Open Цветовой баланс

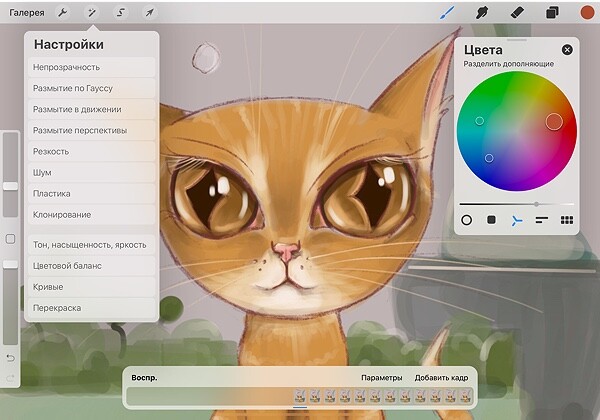click(x=91, y=266)
